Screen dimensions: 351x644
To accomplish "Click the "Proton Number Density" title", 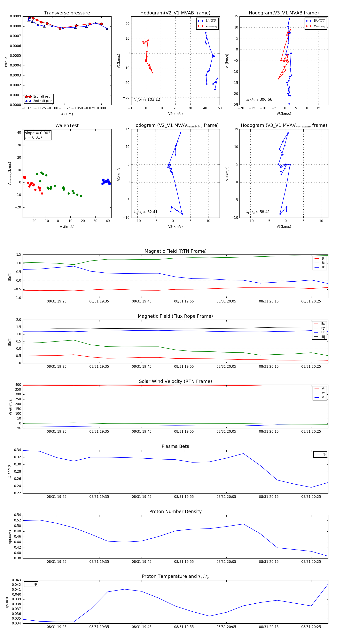I will 175,511.
